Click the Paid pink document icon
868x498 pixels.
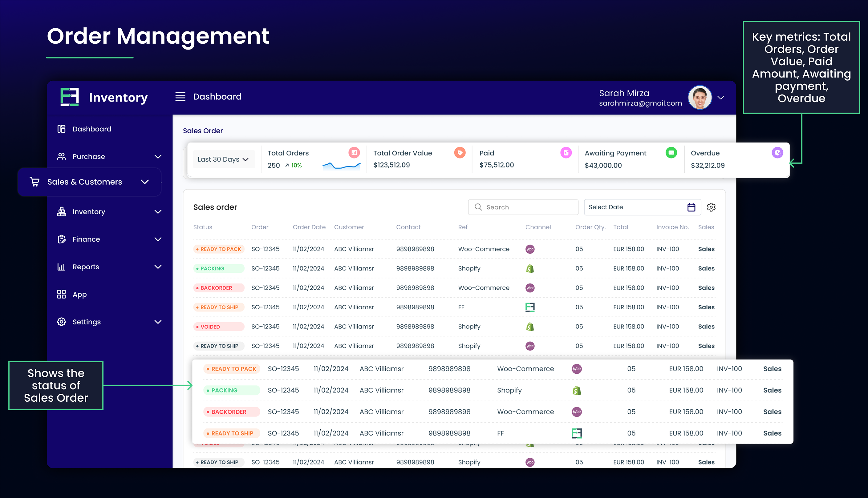(566, 153)
